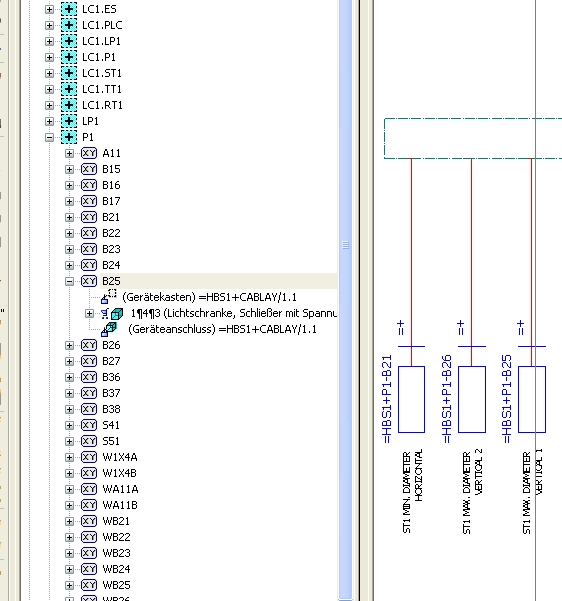The height and width of the screenshot is (601, 562).
Task: Select the B17 tree item
Action: click(x=111, y=201)
